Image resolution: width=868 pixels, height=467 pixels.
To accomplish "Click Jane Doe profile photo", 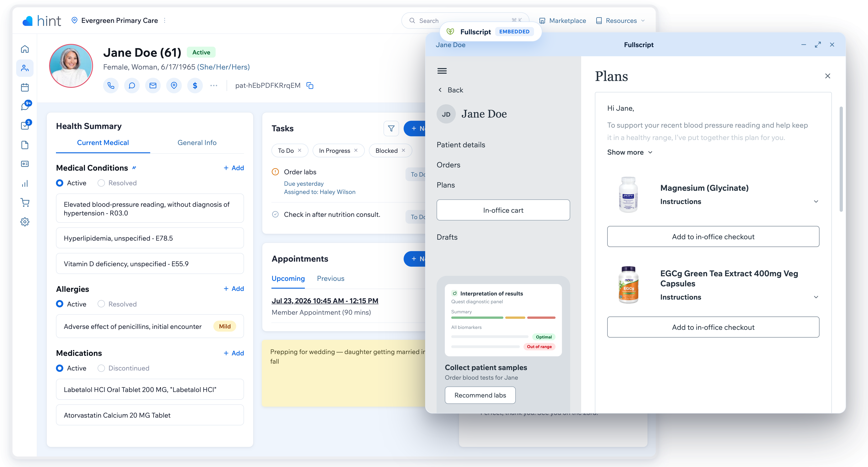I will pyautogui.click(x=71, y=66).
